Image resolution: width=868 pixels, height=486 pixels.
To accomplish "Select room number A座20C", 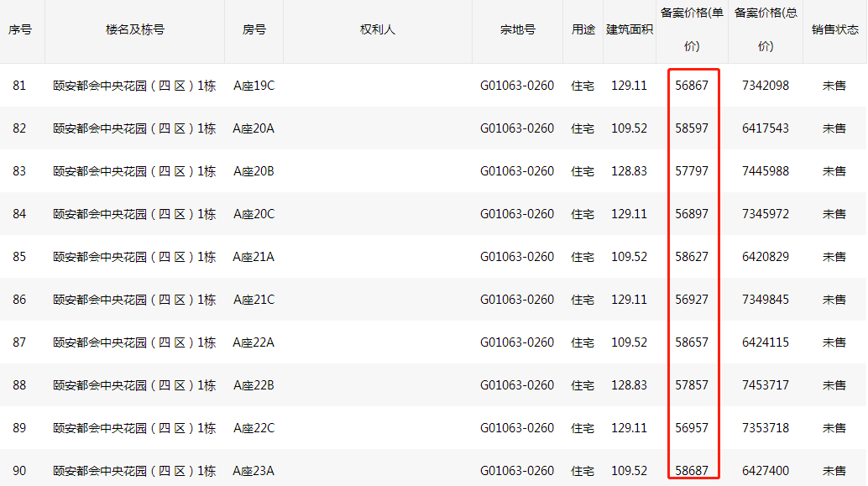I will coord(254,214).
